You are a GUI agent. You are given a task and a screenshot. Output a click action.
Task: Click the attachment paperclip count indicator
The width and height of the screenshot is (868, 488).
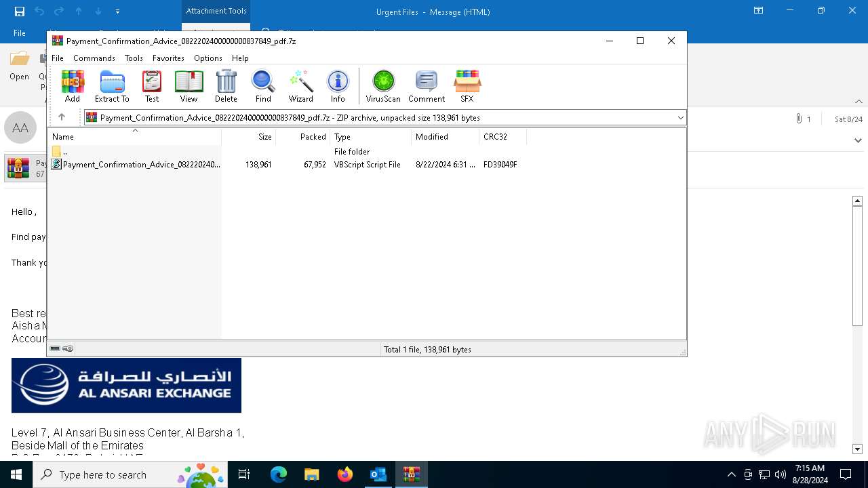804,119
